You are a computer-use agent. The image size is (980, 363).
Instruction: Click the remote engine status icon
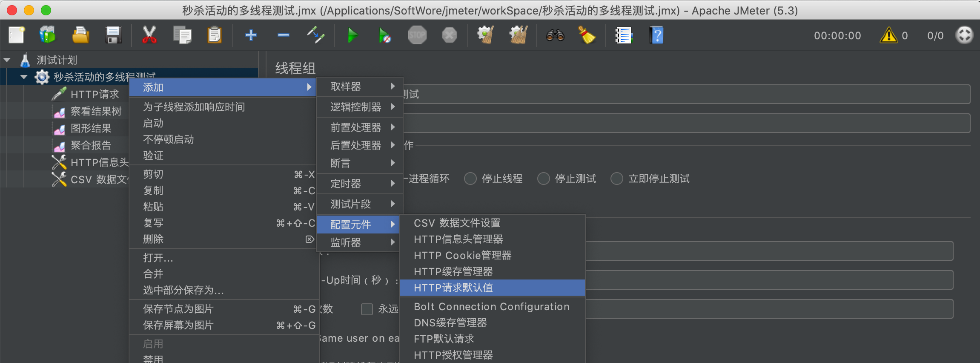point(964,35)
